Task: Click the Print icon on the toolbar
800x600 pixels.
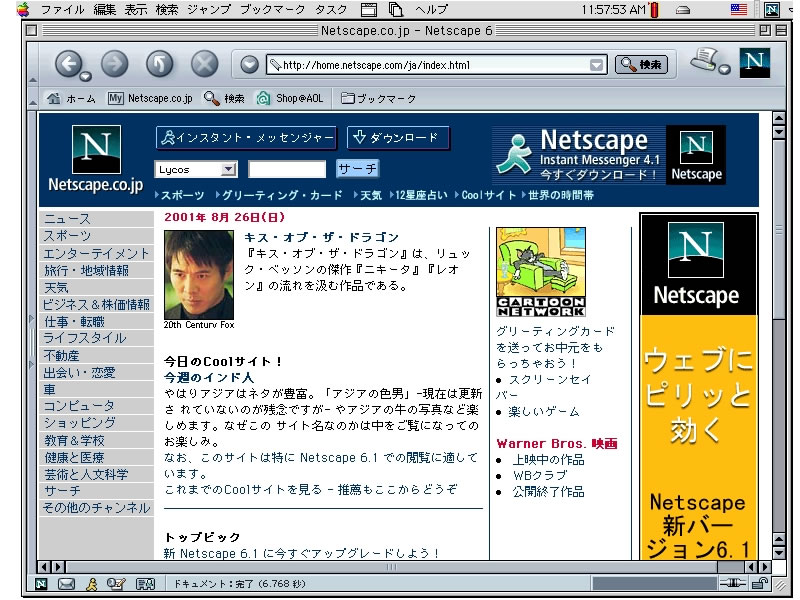Action: pos(702,60)
